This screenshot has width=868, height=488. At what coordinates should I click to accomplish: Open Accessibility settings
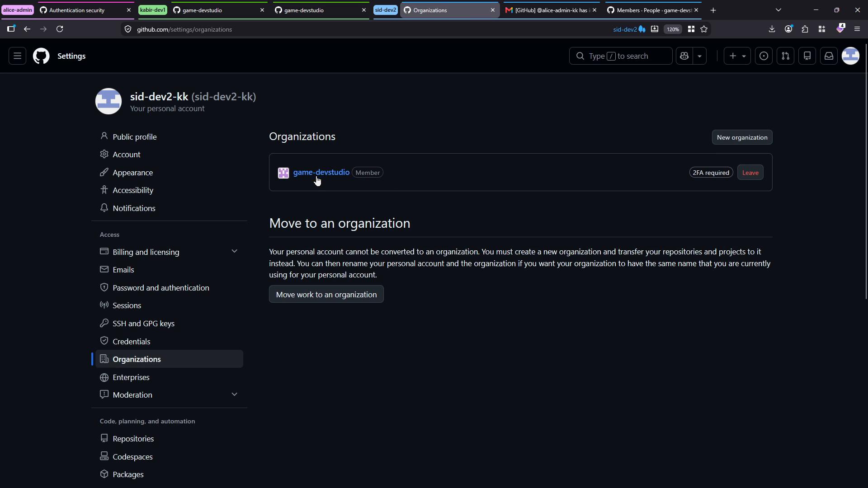click(x=169, y=190)
